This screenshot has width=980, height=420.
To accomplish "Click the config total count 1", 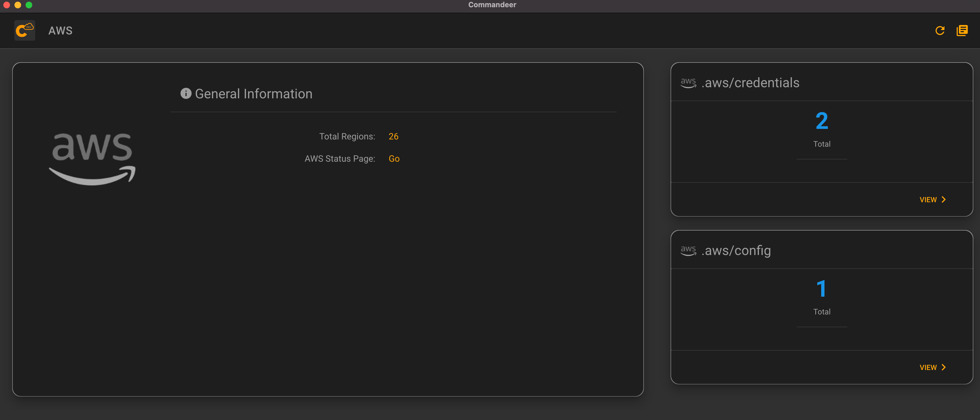I will 822,289.
